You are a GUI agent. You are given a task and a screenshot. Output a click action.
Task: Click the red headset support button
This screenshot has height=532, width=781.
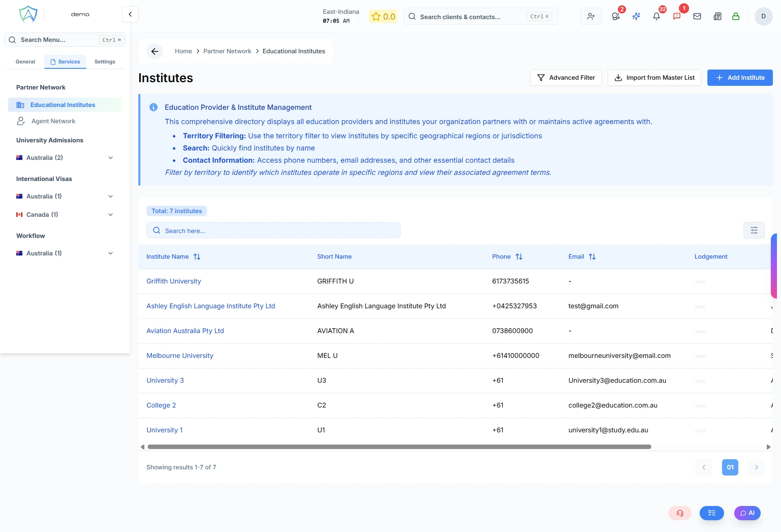(x=680, y=513)
